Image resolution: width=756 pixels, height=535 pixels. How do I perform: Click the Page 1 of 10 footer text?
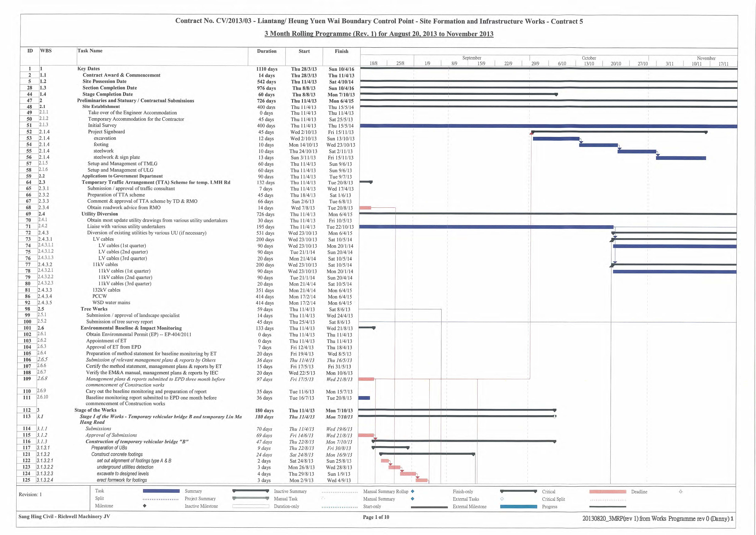(376, 517)
